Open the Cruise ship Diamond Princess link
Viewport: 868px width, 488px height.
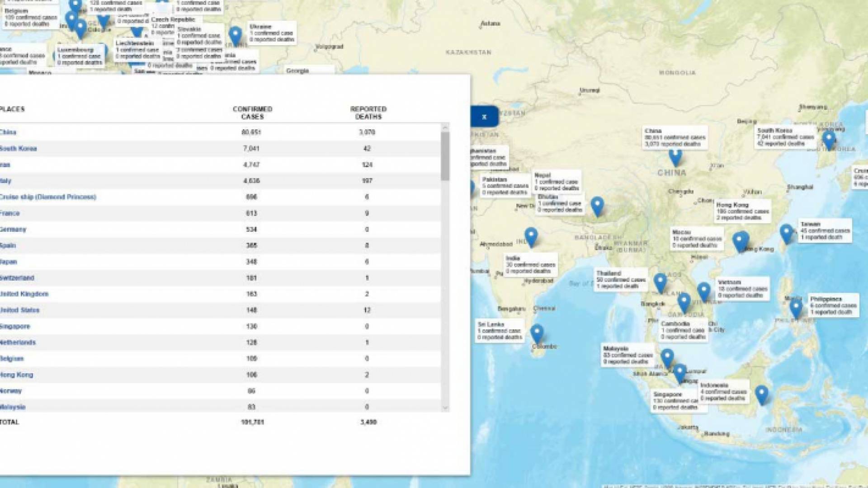tap(48, 197)
